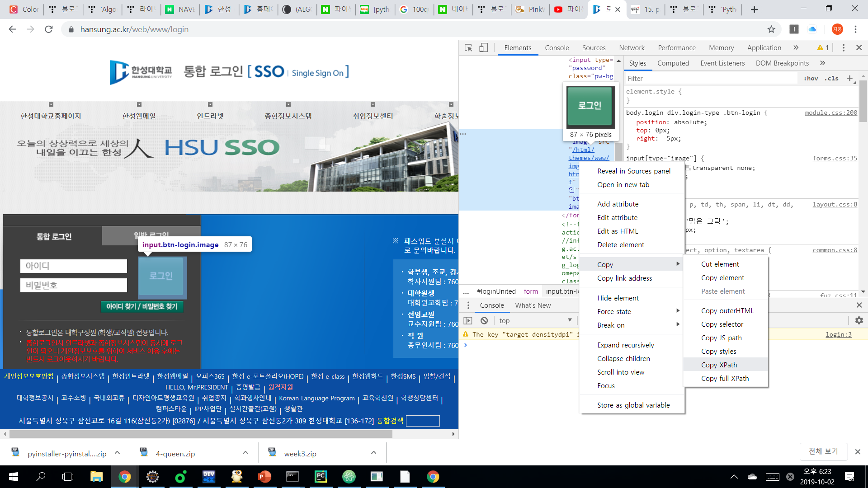Open module.css:200 source link

(831, 113)
